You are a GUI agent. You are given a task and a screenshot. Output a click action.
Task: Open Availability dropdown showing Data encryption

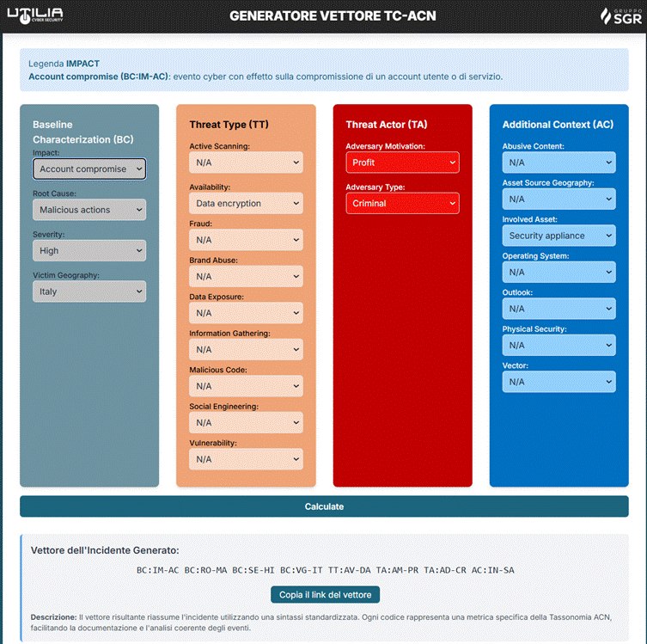coord(246,204)
